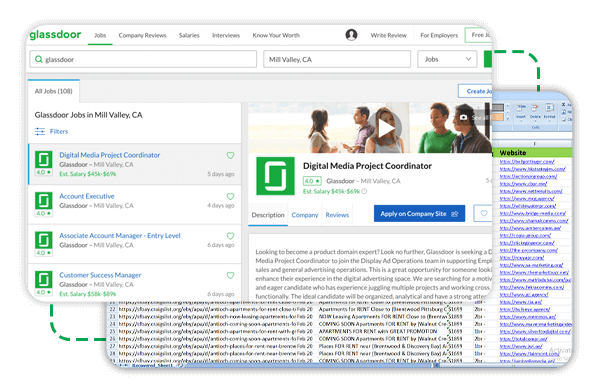Click the Glassdoor logo
The width and height of the screenshot is (590, 391).
click(x=55, y=35)
